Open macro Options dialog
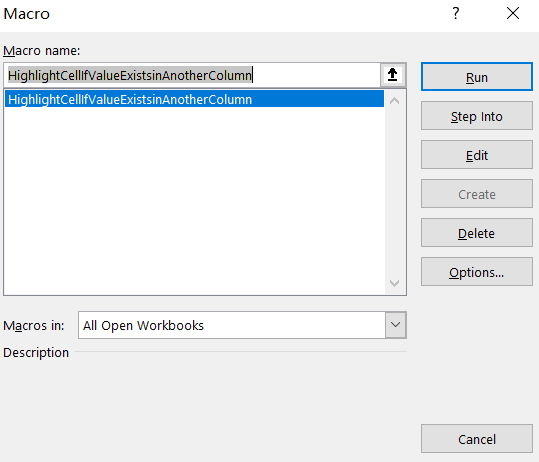The width and height of the screenshot is (539, 462). tap(477, 272)
